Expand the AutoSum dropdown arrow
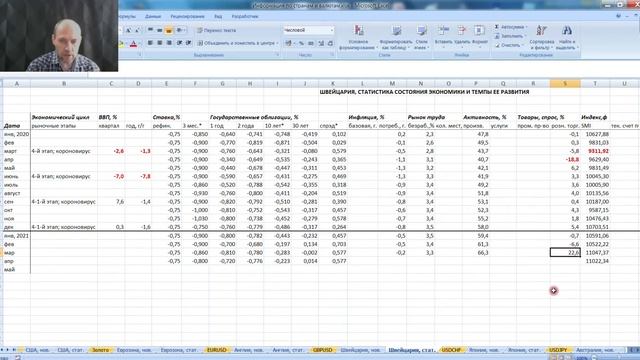 527,27
